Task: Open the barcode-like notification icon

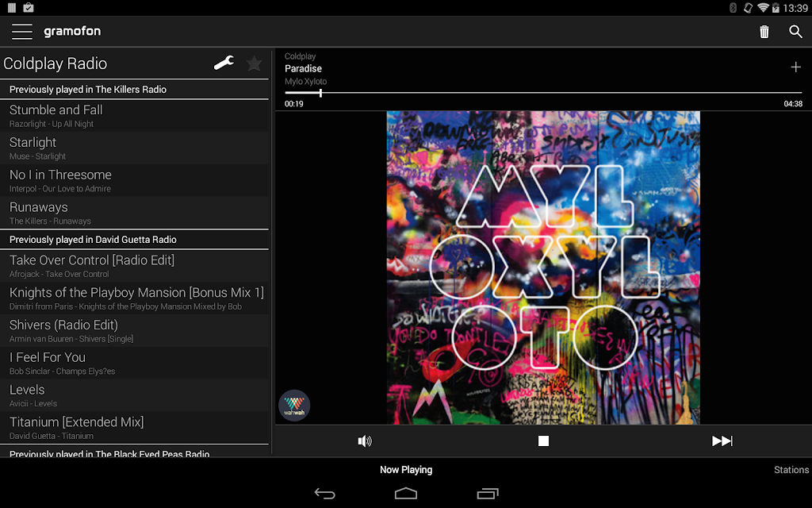Action: pyautogui.click(x=11, y=8)
